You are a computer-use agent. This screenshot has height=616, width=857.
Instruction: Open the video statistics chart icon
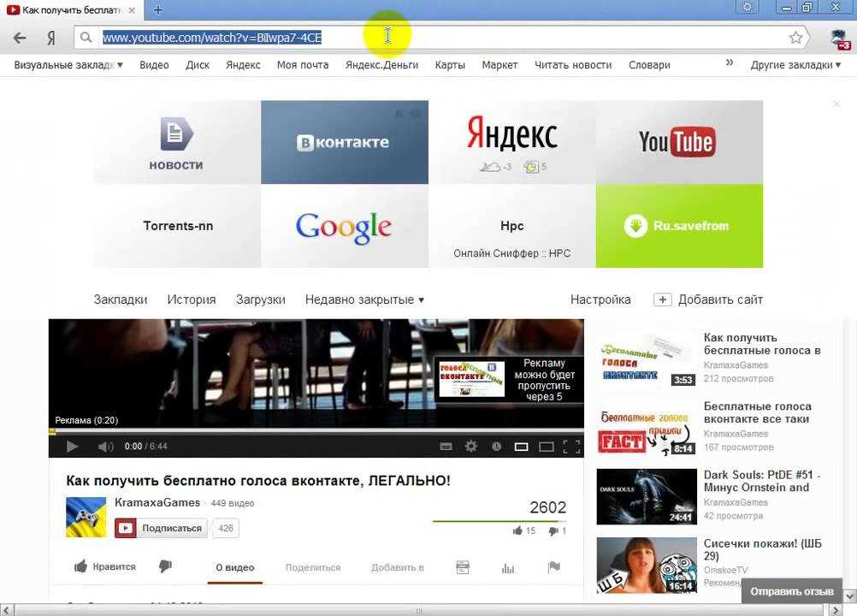point(508,568)
